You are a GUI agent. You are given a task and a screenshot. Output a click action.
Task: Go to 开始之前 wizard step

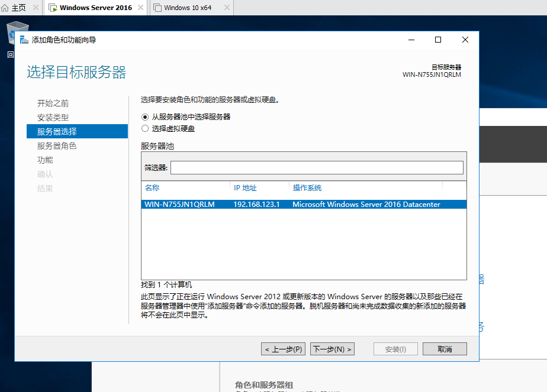[53, 103]
